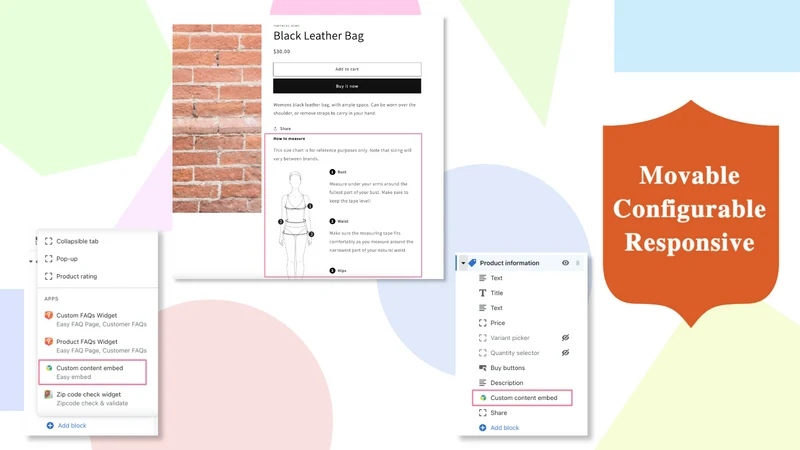Click the How to measure heading
Viewport: 800px width, 450px height.
point(289,139)
